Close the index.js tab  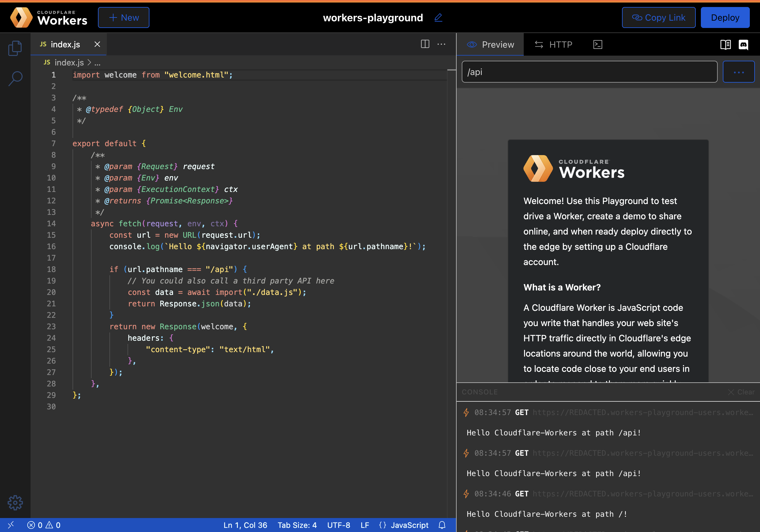pyautogui.click(x=97, y=44)
